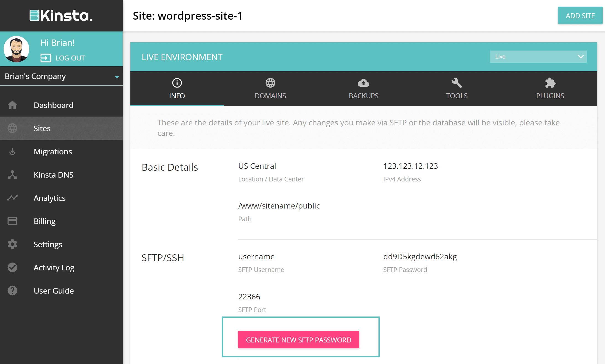Click the Analytics line chart icon
The image size is (605, 364).
(12, 198)
